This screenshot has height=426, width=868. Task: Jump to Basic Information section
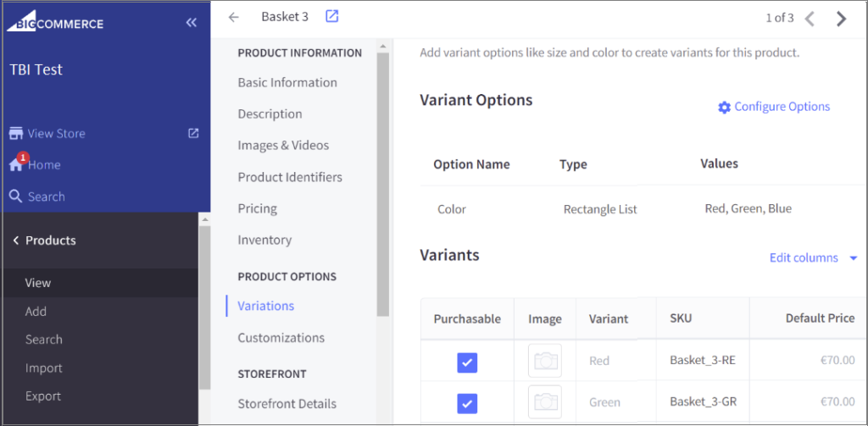click(x=287, y=82)
